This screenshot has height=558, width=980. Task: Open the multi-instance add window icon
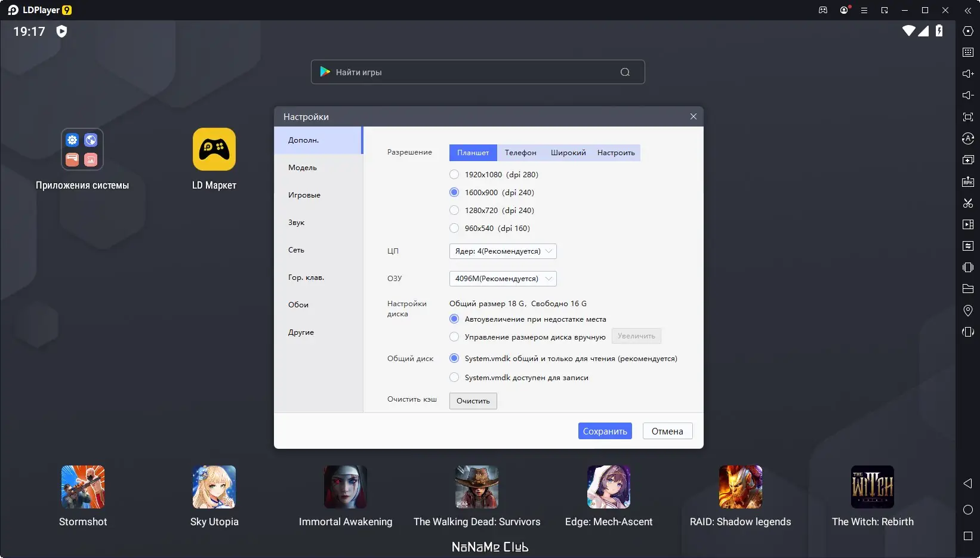968,160
